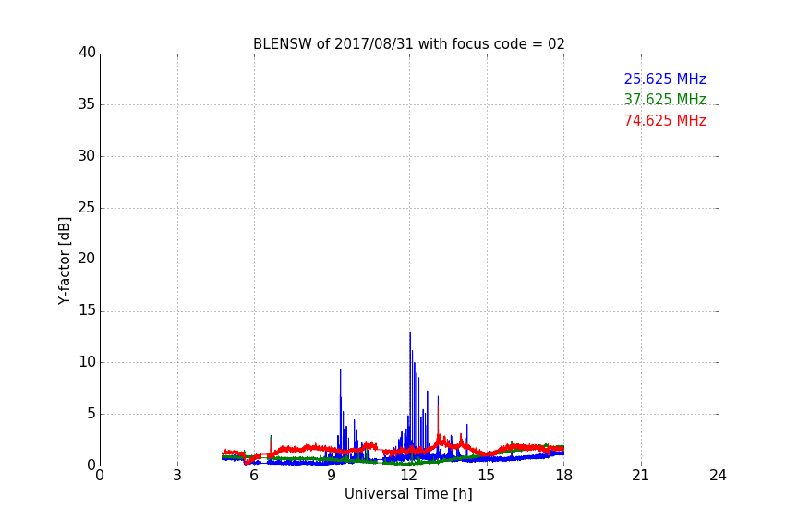Click the Y-factor [dB] axis label
798x532 pixels.
point(64,260)
